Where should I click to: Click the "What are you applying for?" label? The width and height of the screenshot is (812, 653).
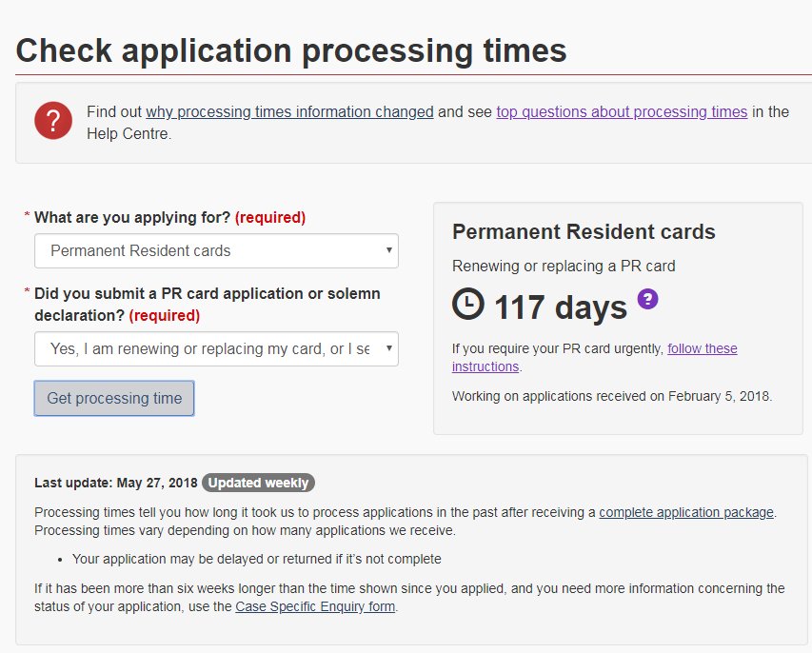click(x=132, y=217)
